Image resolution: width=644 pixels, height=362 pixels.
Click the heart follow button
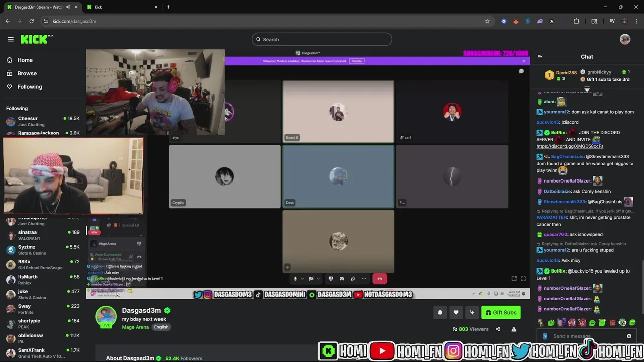tap(456, 313)
